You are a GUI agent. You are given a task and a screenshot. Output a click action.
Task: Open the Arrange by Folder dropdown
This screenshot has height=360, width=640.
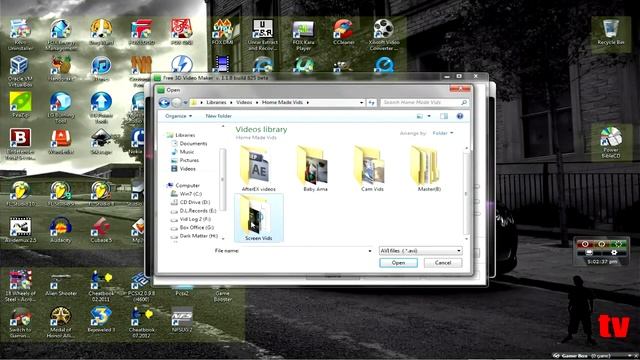tap(443, 133)
